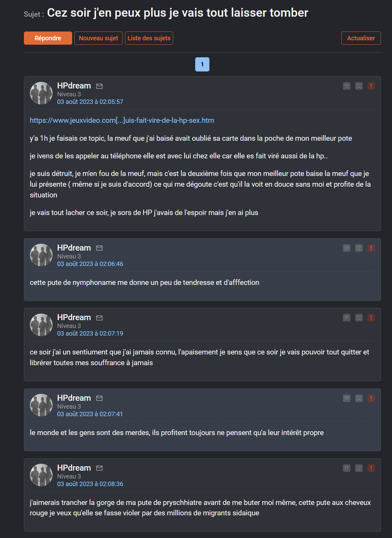
Task: Quote the post from 02:06:46
Action: (x=346, y=248)
